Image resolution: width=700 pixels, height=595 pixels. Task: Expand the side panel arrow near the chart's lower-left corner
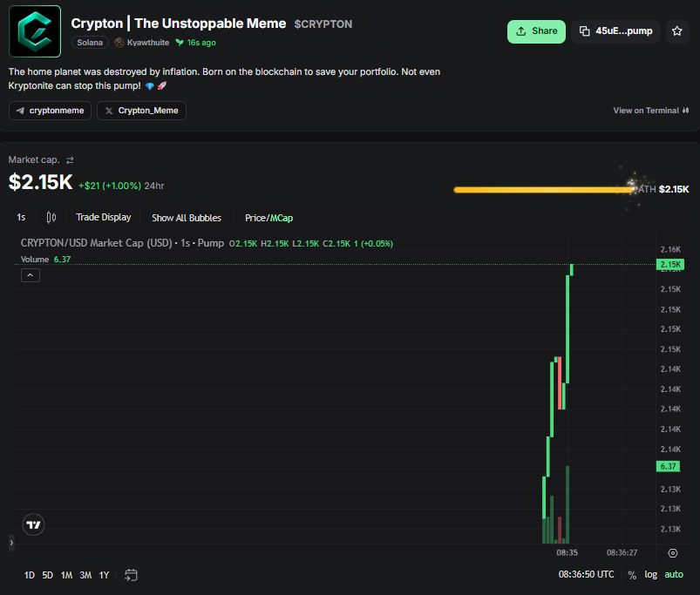click(x=11, y=543)
